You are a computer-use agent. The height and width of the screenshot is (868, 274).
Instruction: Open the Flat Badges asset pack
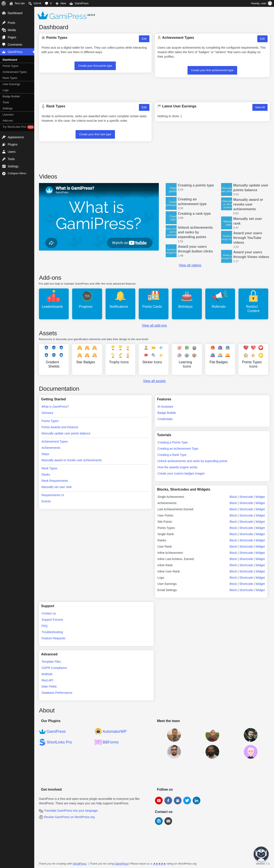click(x=220, y=359)
